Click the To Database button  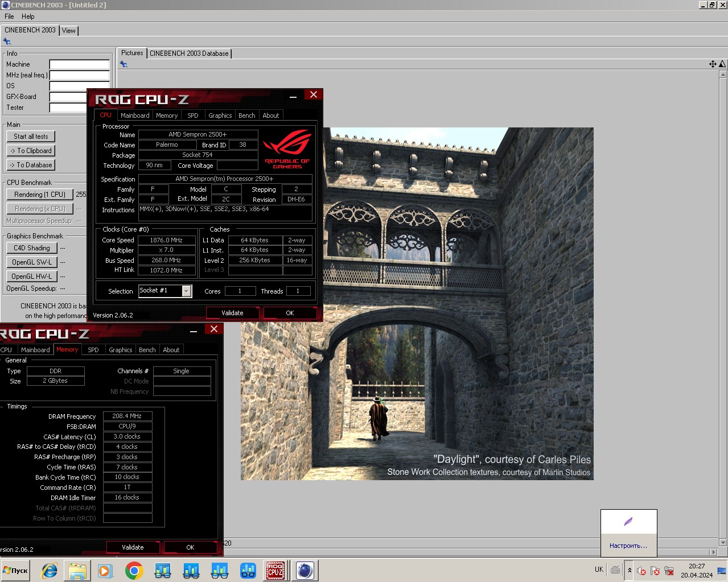tap(31, 165)
